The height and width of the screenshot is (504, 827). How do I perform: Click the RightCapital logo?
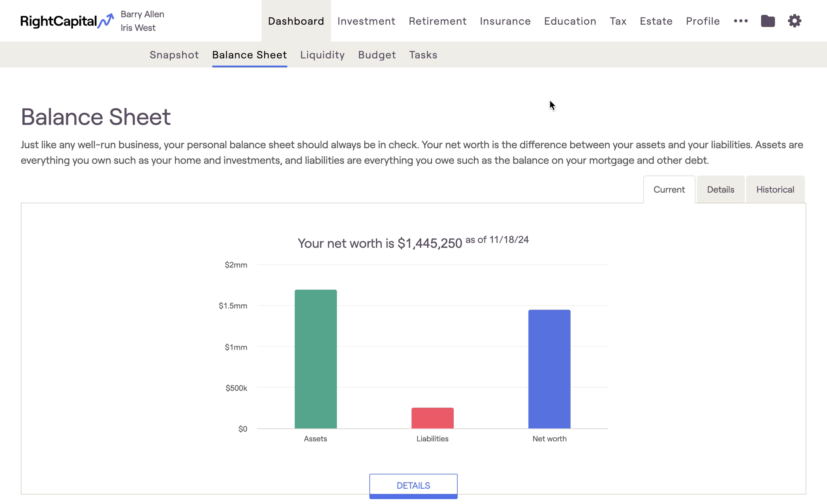tap(67, 21)
